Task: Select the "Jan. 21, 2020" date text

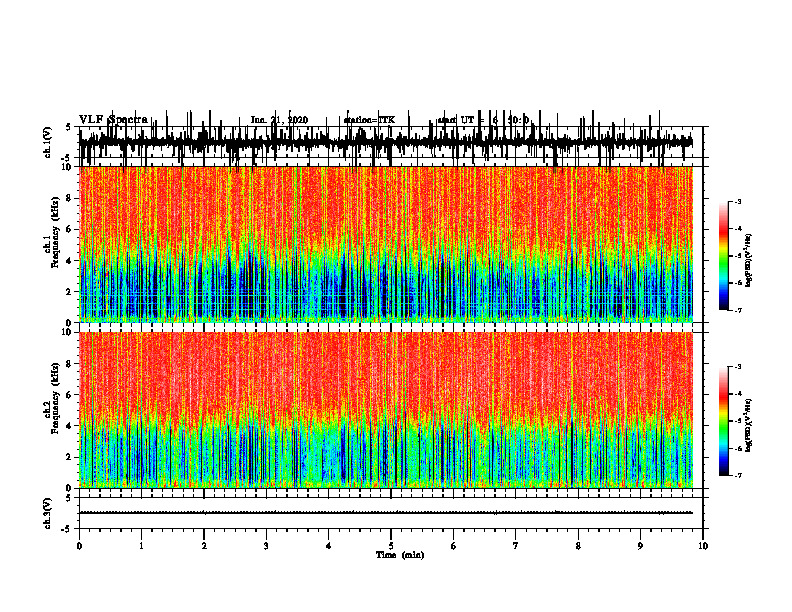Action: tap(279, 120)
